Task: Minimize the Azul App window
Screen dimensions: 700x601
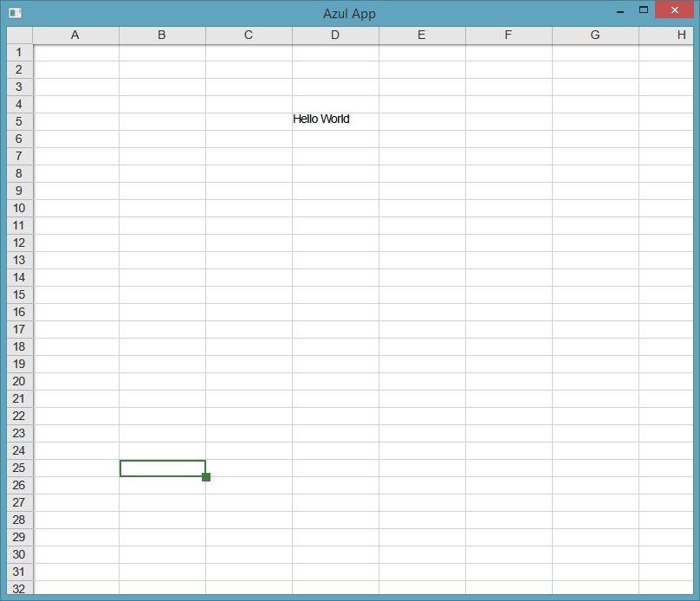Action: point(620,11)
